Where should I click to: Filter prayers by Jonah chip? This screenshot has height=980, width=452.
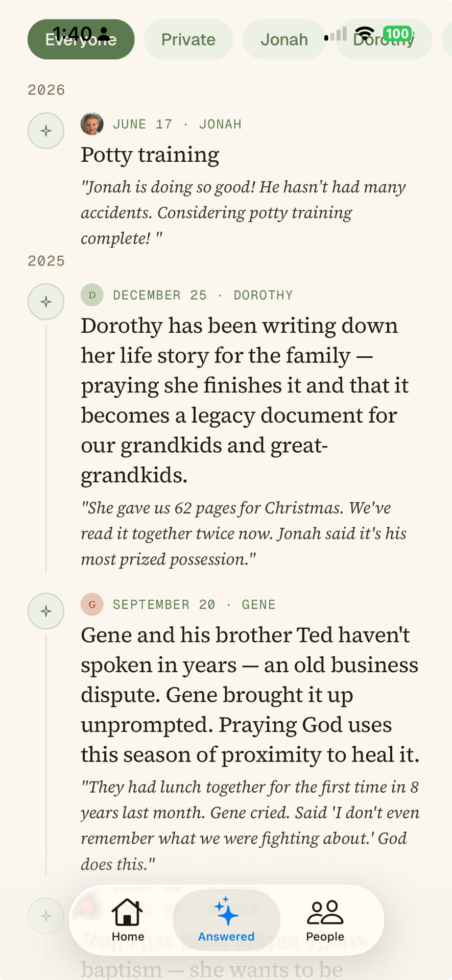coord(284,39)
